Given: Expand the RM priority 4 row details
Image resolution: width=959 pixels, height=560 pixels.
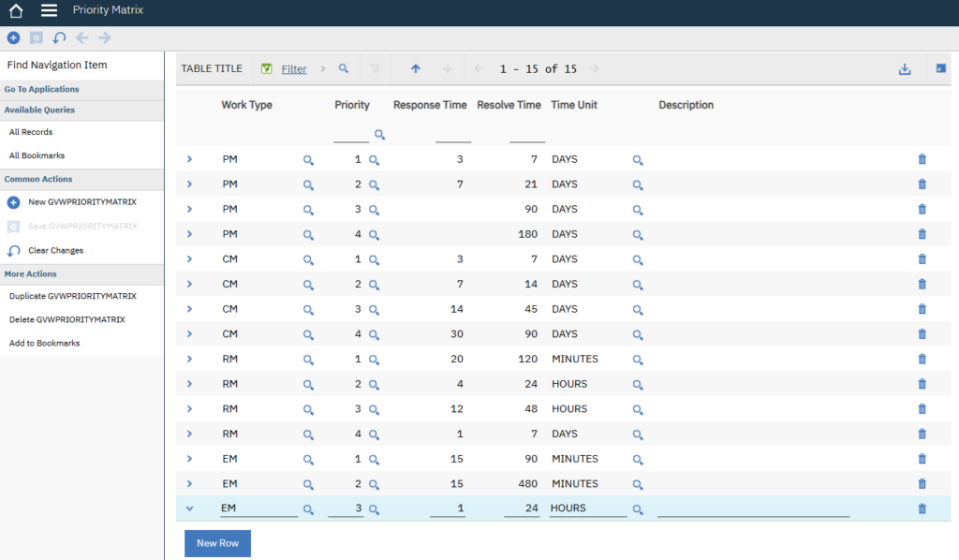Looking at the screenshot, I should tap(189, 435).
